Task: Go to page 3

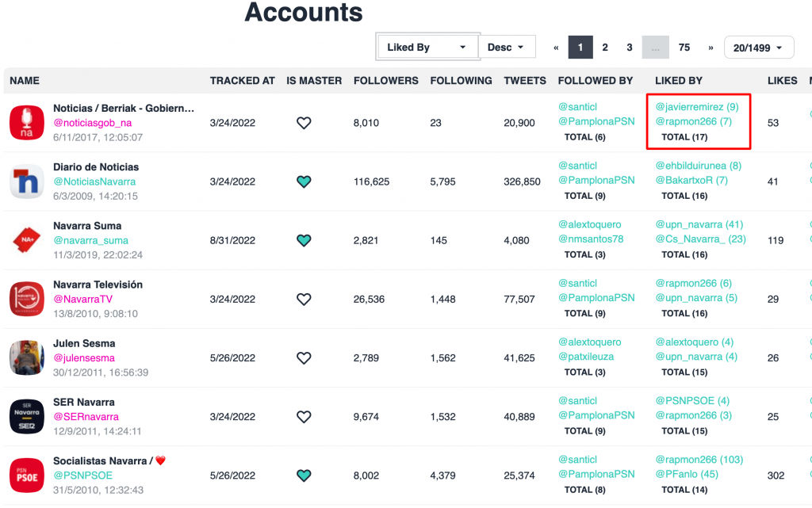Action: point(629,47)
